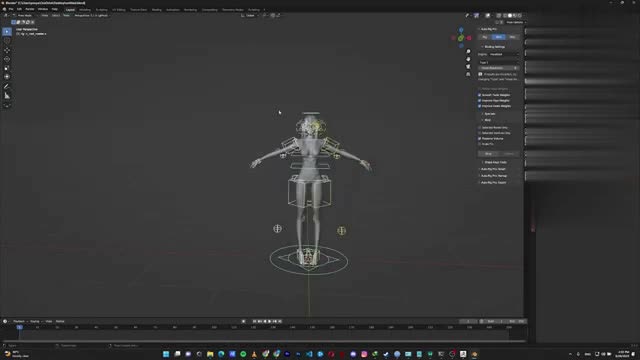This screenshot has height=360, width=640.
Task: Enable Scale Fix checkbox
Action: [480, 144]
